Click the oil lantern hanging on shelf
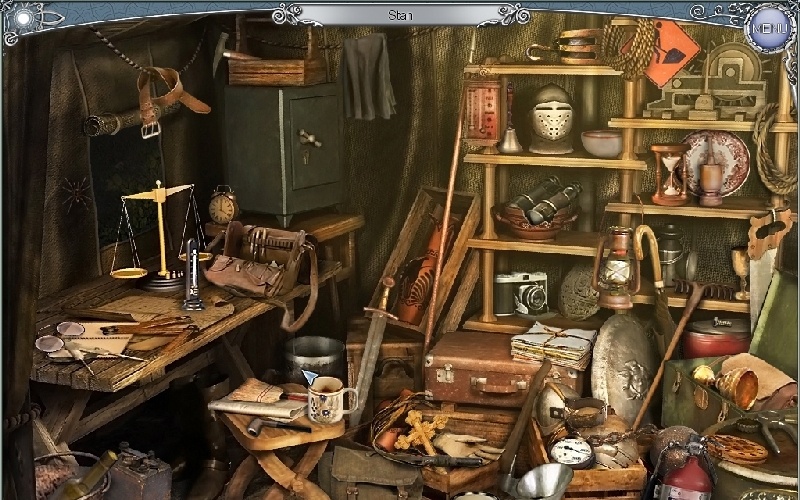The height and width of the screenshot is (500, 800). (x=616, y=267)
